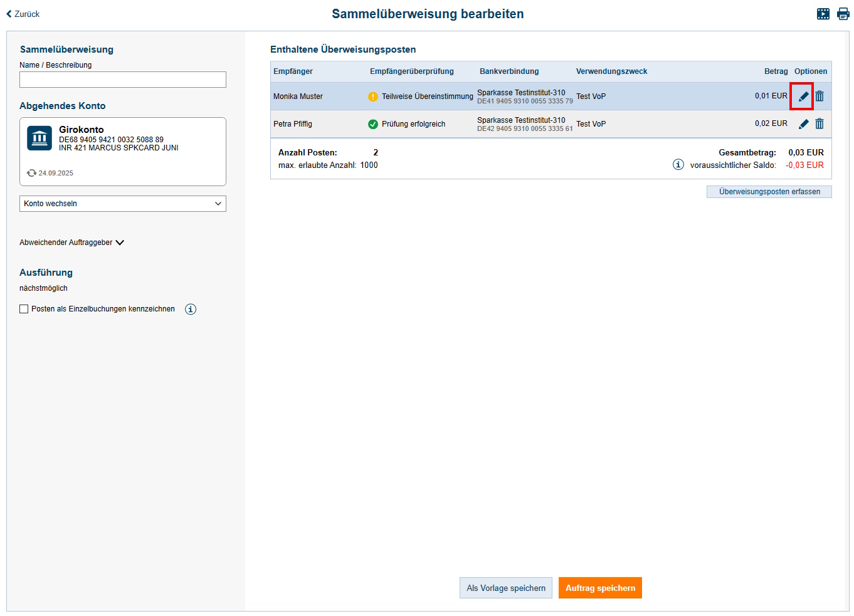Open the Konto wechseln dropdown
The height and width of the screenshot is (616, 854).
point(123,204)
